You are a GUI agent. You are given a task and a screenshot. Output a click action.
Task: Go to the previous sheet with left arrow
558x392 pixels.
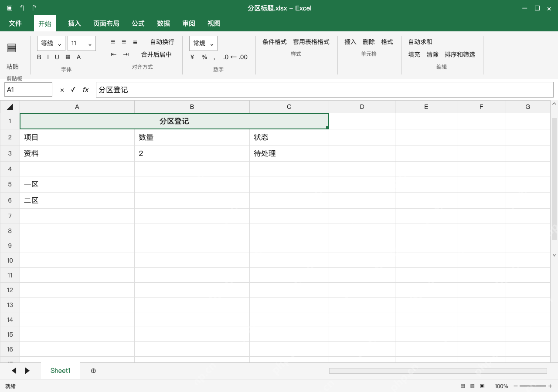coord(14,371)
